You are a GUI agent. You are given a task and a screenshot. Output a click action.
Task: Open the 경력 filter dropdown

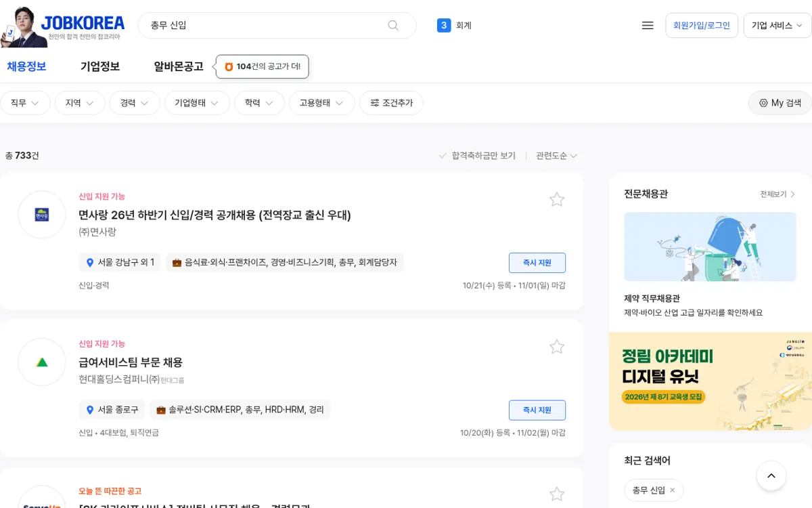point(135,103)
